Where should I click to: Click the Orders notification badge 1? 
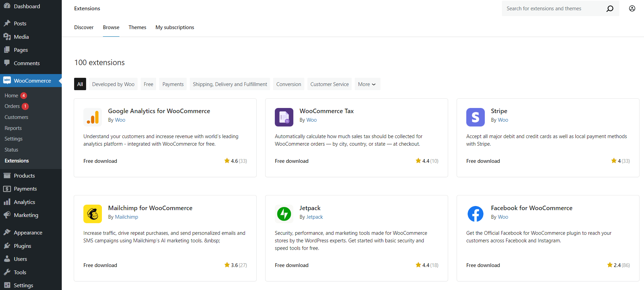[25, 106]
